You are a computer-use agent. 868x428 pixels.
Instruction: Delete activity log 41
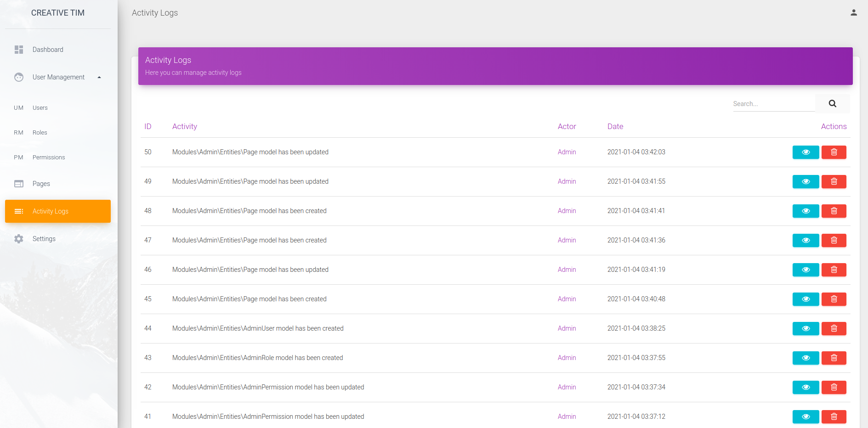834,417
